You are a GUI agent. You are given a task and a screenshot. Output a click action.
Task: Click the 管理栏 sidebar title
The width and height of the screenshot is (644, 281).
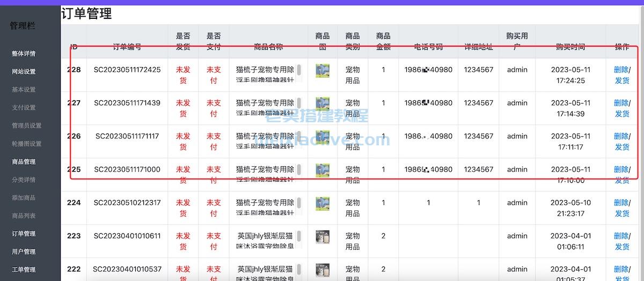point(23,25)
